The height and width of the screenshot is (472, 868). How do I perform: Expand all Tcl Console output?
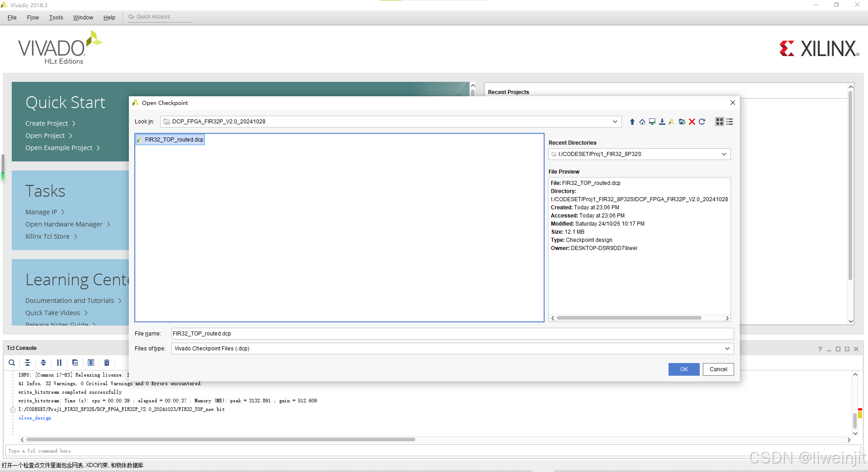click(43, 363)
